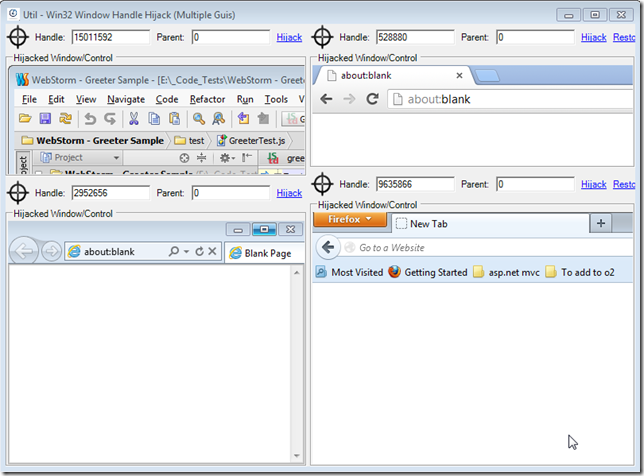Click the Internet Explorer back button
This screenshot has height=476, width=644.
[x=24, y=250]
